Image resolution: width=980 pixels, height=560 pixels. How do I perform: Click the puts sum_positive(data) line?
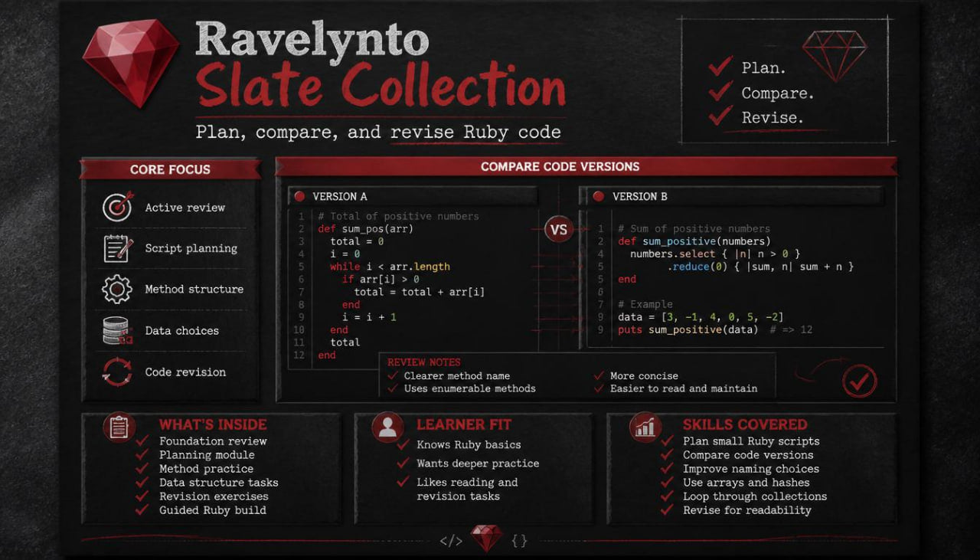[715, 329]
